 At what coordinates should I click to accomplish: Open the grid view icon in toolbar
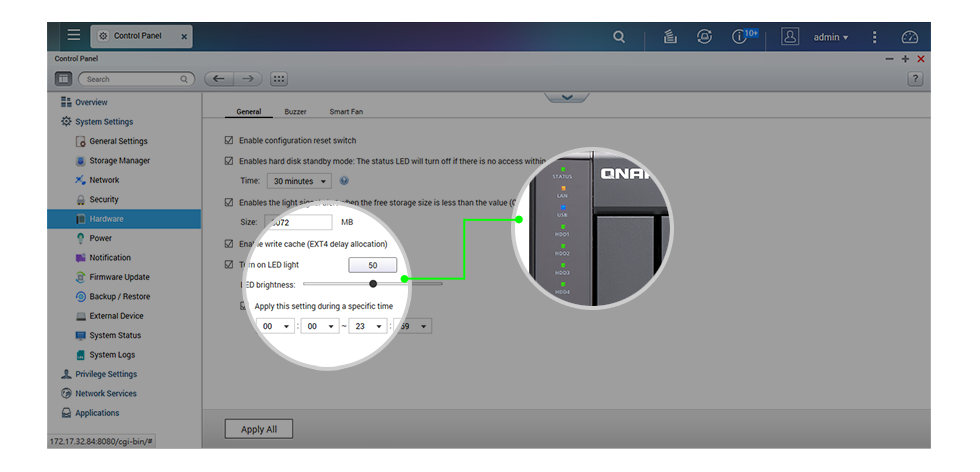[279, 79]
